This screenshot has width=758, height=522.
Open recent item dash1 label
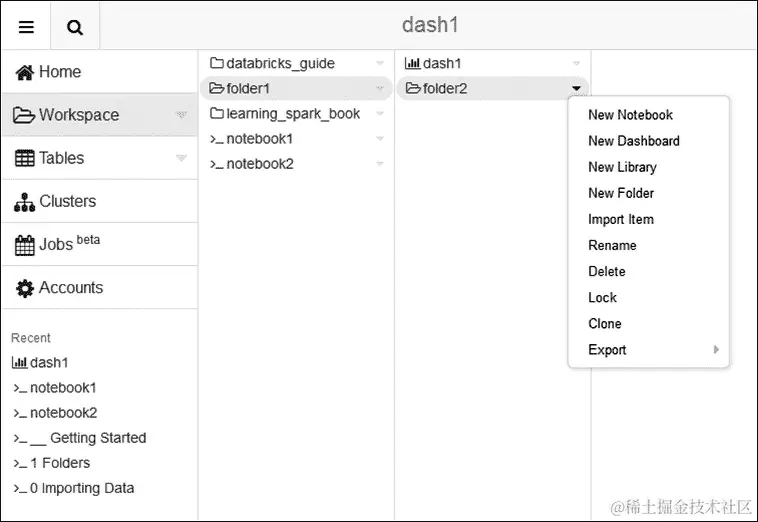click(x=49, y=362)
